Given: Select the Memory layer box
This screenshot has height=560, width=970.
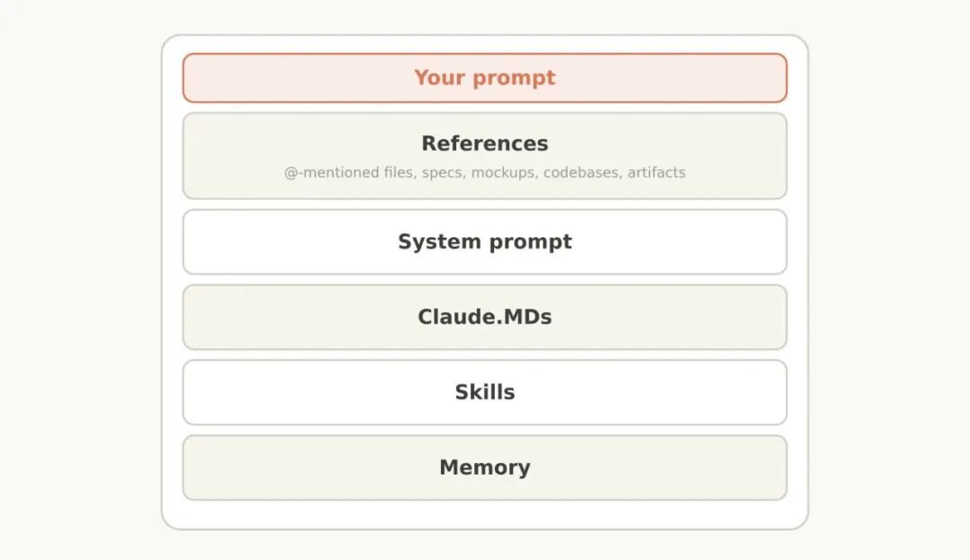Looking at the screenshot, I should click(484, 468).
